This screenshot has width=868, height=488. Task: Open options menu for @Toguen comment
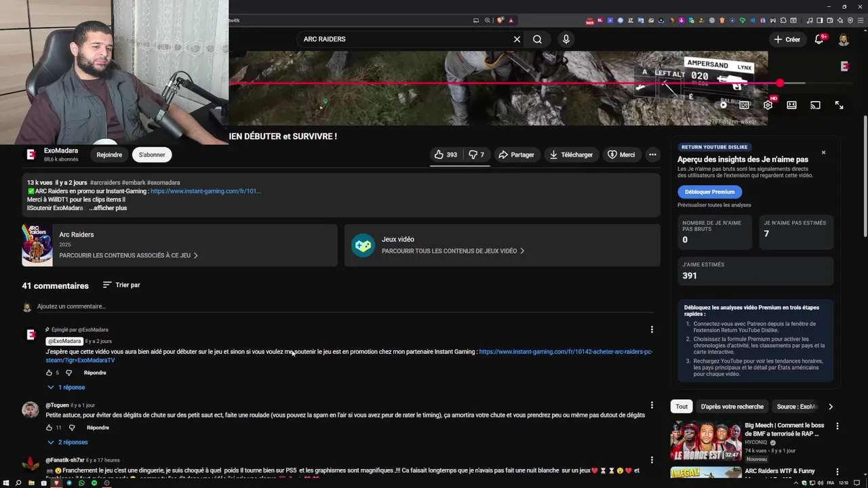652,405
